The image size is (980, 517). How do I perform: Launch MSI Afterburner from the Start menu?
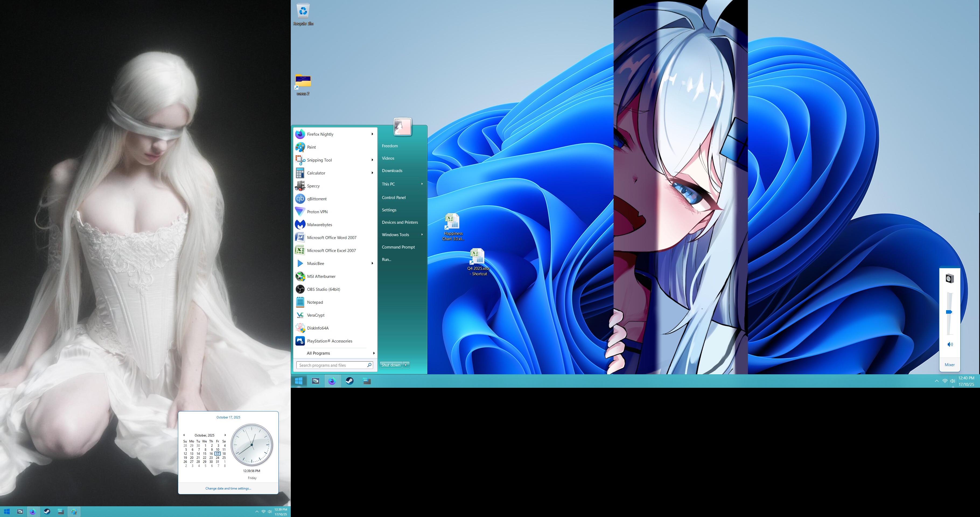pyautogui.click(x=321, y=277)
